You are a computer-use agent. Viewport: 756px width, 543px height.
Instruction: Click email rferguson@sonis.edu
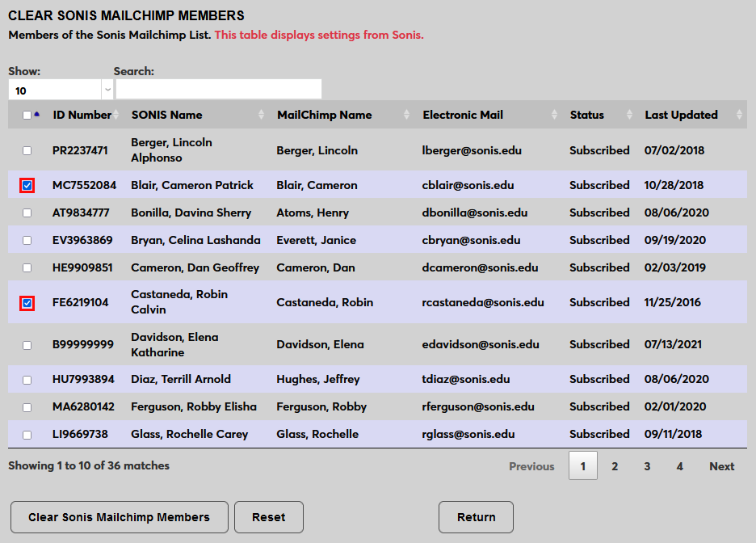[x=478, y=406]
